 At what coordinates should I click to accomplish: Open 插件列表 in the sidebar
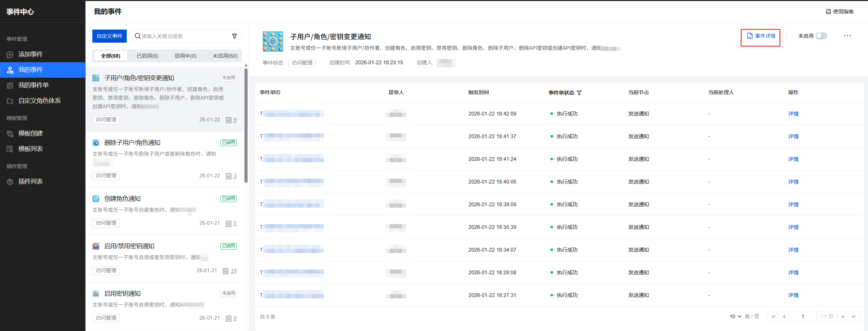tap(30, 181)
